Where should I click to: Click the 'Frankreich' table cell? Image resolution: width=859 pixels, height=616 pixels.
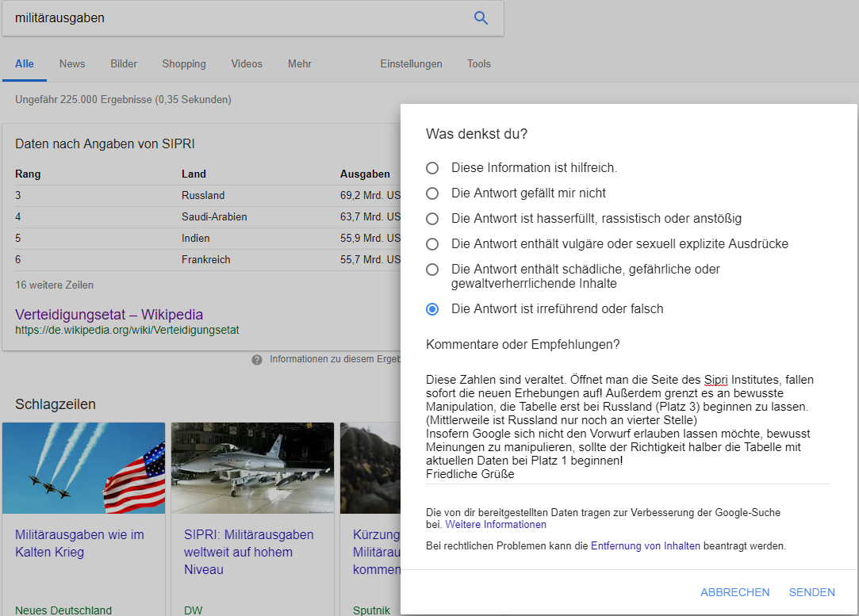tap(206, 259)
